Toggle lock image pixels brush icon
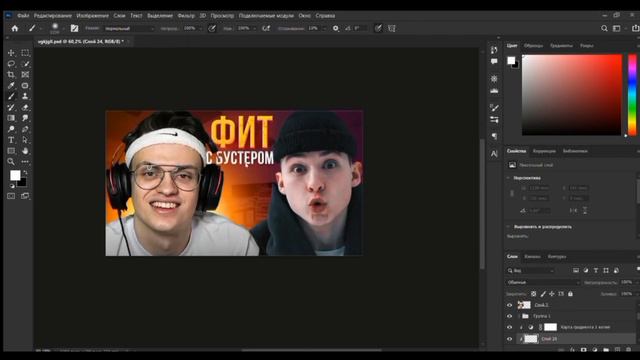640x360 pixels. (x=543, y=294)
